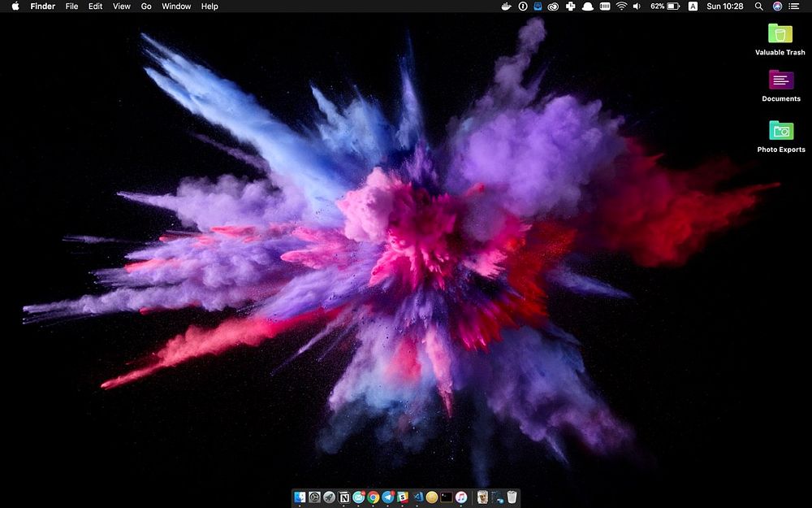Open Creative Cloud menu bar icon
The height and width of the screenshot is (508, 812).
[553, 7]
